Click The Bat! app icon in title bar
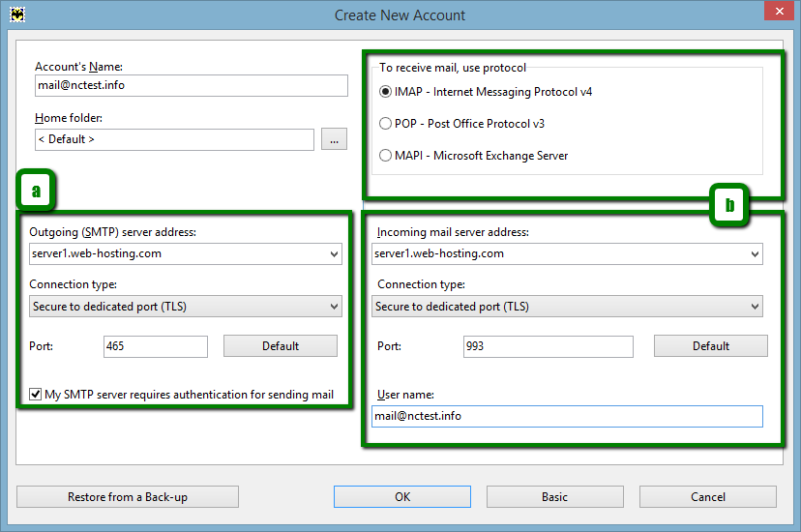The height and width of the screenshot is (532, 801). [x=17, y=15]
